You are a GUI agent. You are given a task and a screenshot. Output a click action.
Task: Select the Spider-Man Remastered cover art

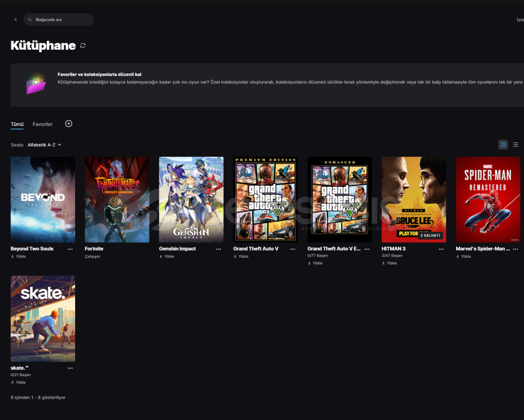(488, 199)
